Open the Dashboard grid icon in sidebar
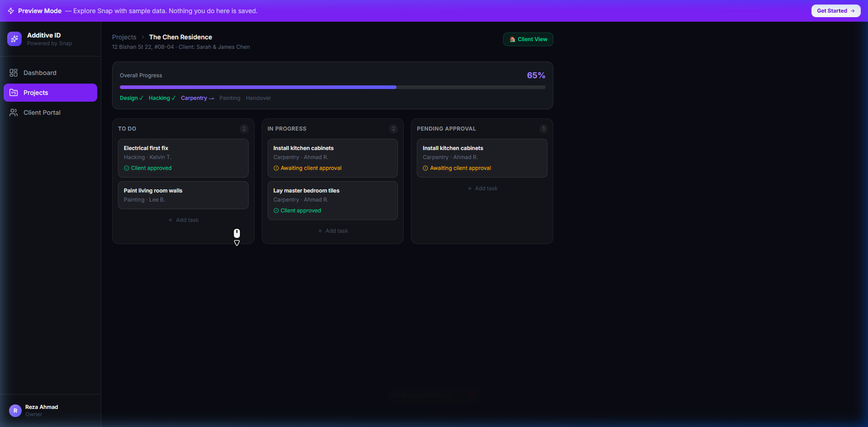The image size is (868, 427). [14, 72]
